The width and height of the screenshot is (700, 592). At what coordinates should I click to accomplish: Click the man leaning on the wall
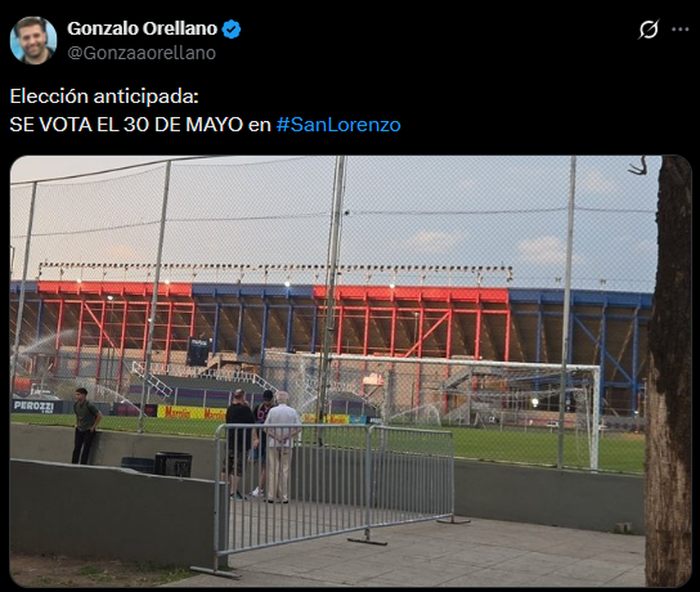(86, 426)
